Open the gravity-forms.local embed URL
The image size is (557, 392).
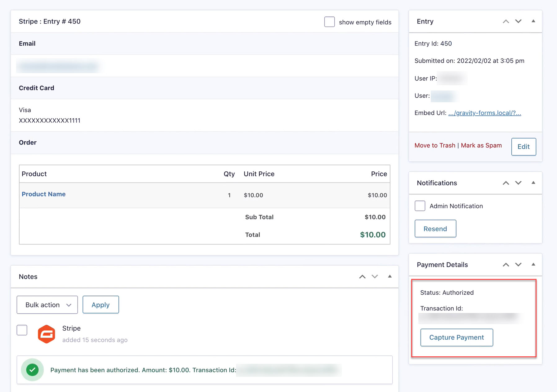(485, 113)
